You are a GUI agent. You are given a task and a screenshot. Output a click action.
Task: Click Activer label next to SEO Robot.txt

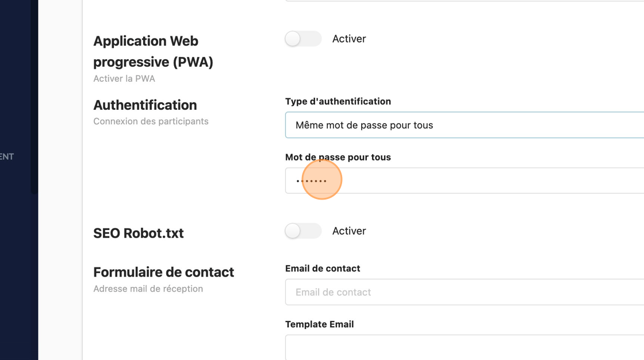(349, 231)
